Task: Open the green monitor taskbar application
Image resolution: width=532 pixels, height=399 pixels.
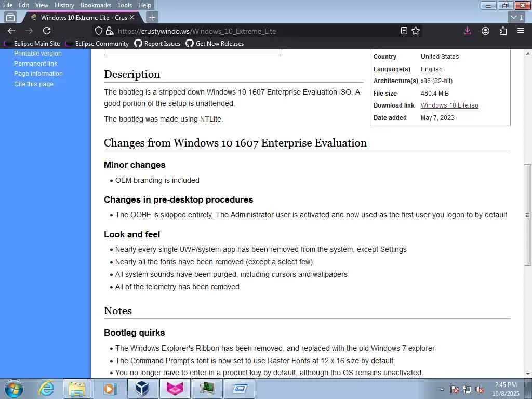Action: pyautogui.click(x=207, y=389)
